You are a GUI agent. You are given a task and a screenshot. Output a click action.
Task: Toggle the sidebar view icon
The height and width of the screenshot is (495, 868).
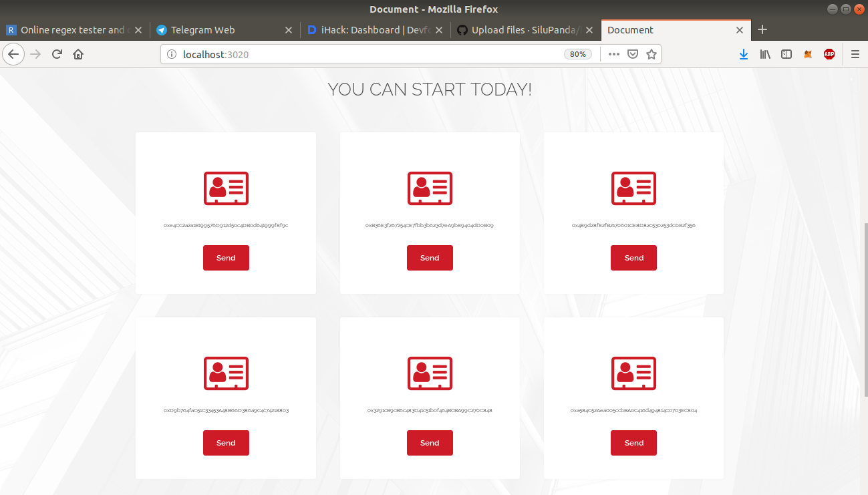[786, 54]
